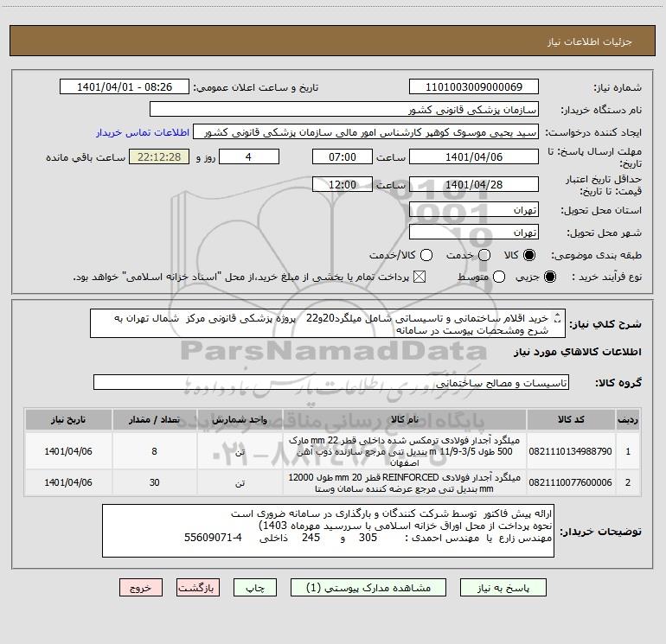
Task: Click quantity cell showing 8
Action: point(154,451)
